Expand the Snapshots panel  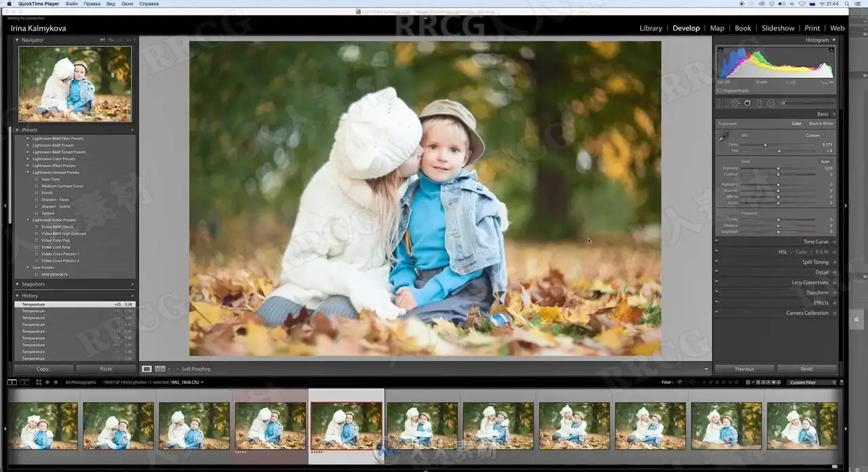(x=18, y=284)
